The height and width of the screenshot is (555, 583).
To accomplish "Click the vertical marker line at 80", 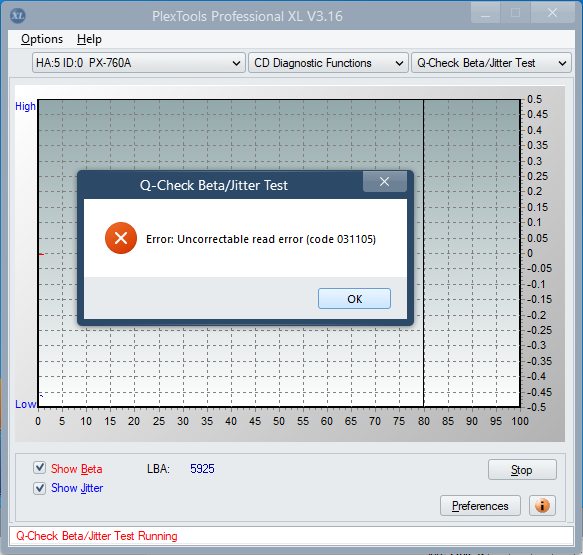I will [423, 253].
